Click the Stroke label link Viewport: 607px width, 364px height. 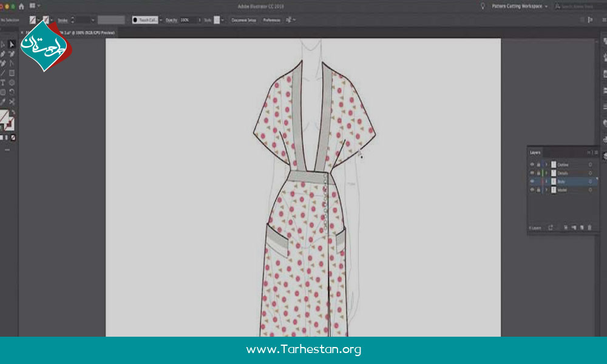pos(63,20)
